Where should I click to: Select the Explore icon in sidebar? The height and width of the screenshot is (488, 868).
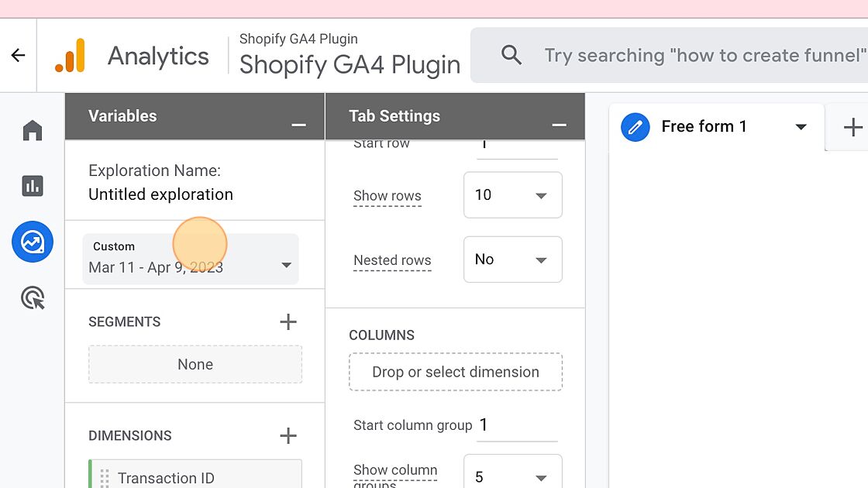coord(33,242)
